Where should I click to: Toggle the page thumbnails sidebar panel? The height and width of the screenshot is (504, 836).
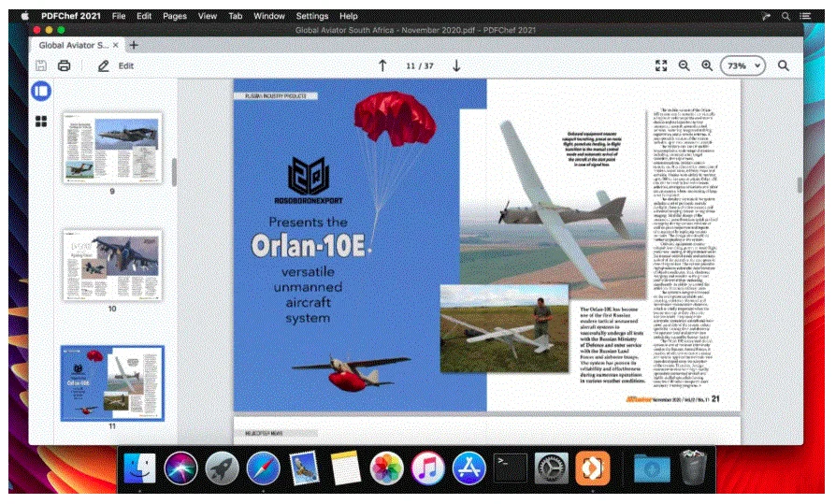pos(41,92)
